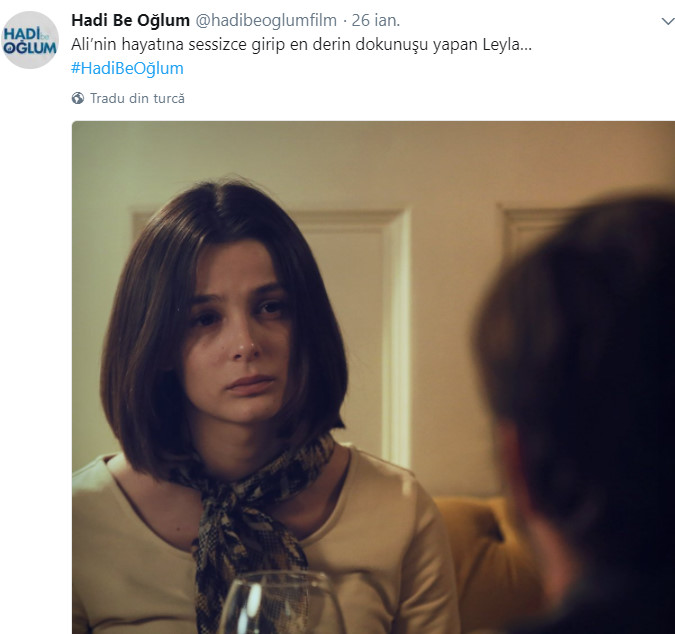Click the globe translation icon
This screenshot has width=675, height=634.
tap(77, 98)
